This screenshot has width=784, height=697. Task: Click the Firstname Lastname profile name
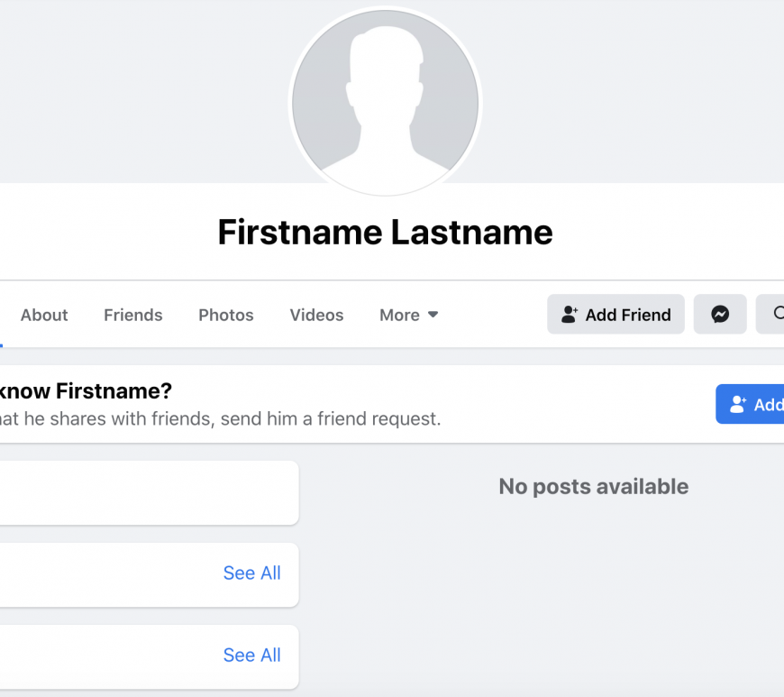coord(385,232)
